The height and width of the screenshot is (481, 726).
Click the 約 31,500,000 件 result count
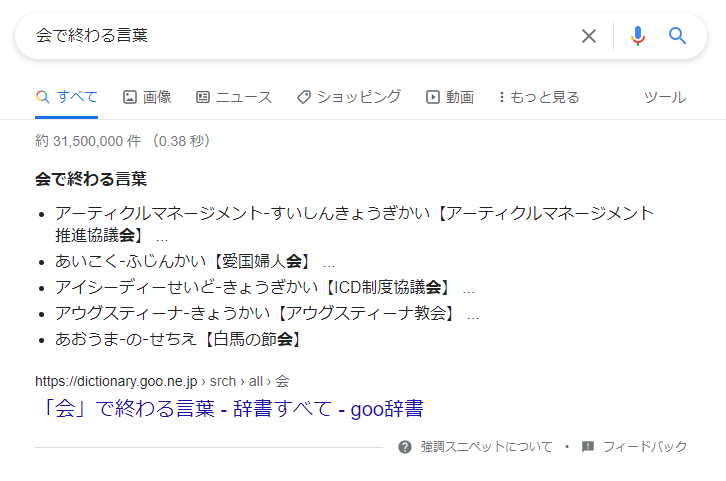click(123, 141)
